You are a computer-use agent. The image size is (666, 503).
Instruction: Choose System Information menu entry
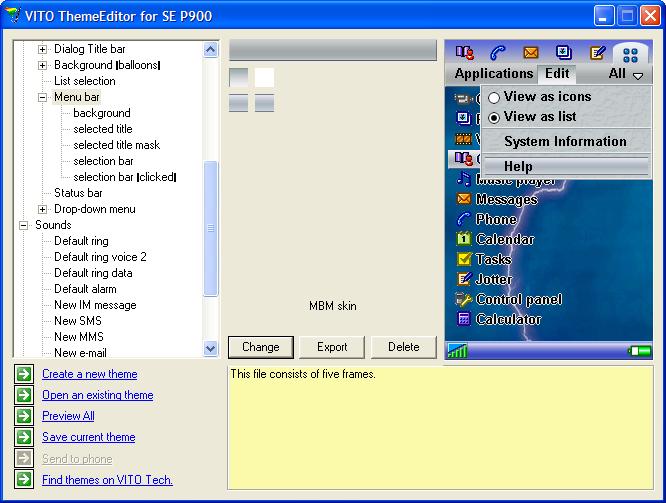pyautogui.click(x=565, y=141)
